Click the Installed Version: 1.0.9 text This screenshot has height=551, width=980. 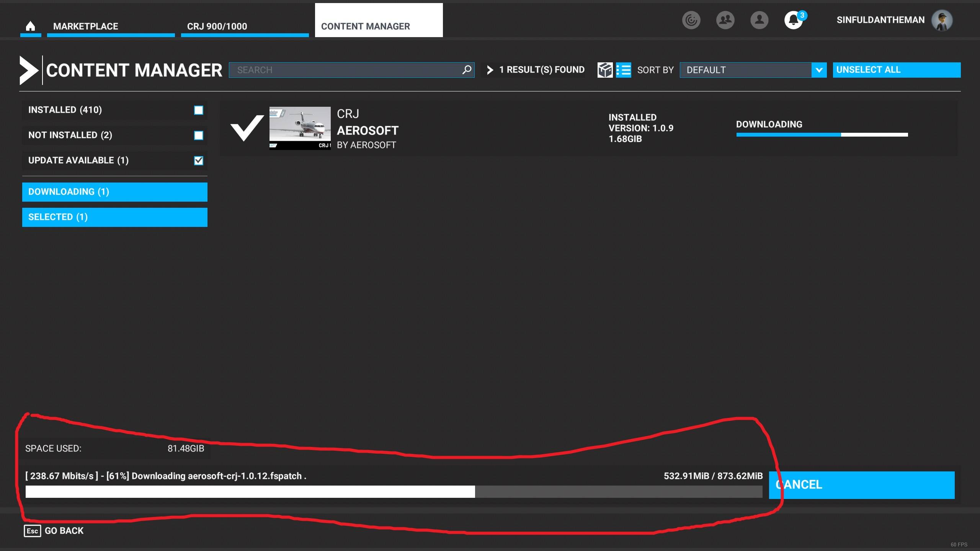(x=641, y=123)
